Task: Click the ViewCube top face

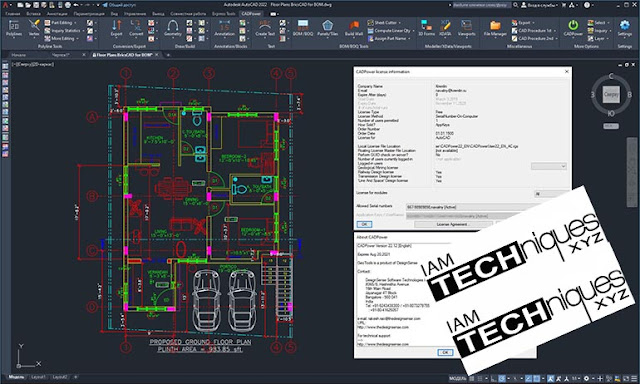Action: (611, 94)
